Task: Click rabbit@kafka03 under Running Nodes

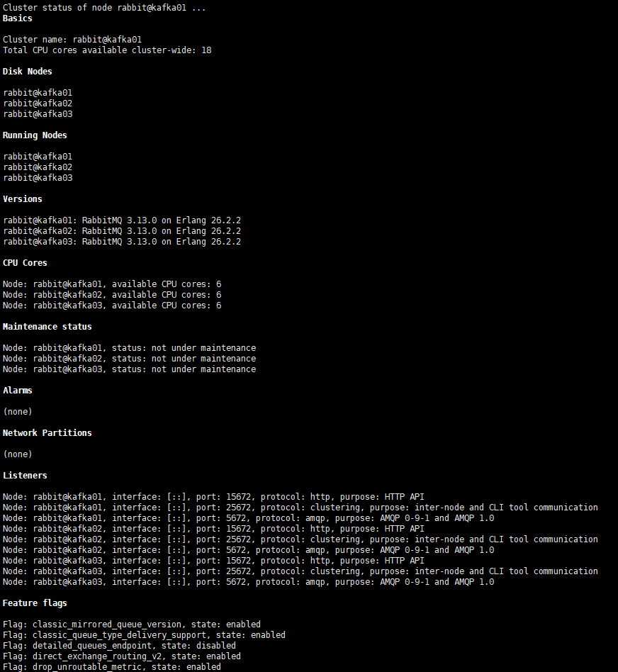Action: pos(38,178)
